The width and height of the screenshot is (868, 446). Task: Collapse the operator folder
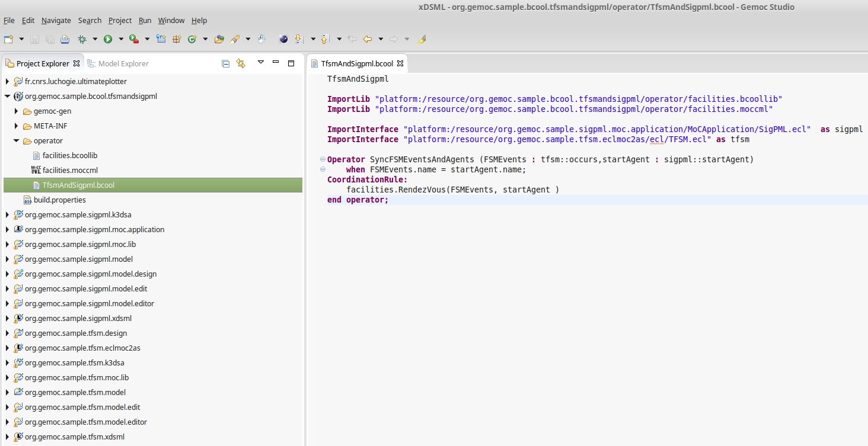pos(17,141)
